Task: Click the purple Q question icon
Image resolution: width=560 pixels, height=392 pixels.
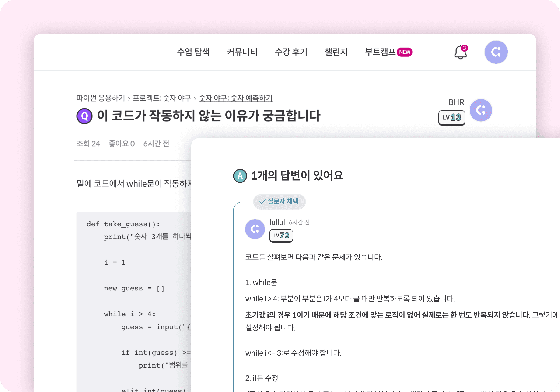Action: pyautogui.click(x=84, y=116)
